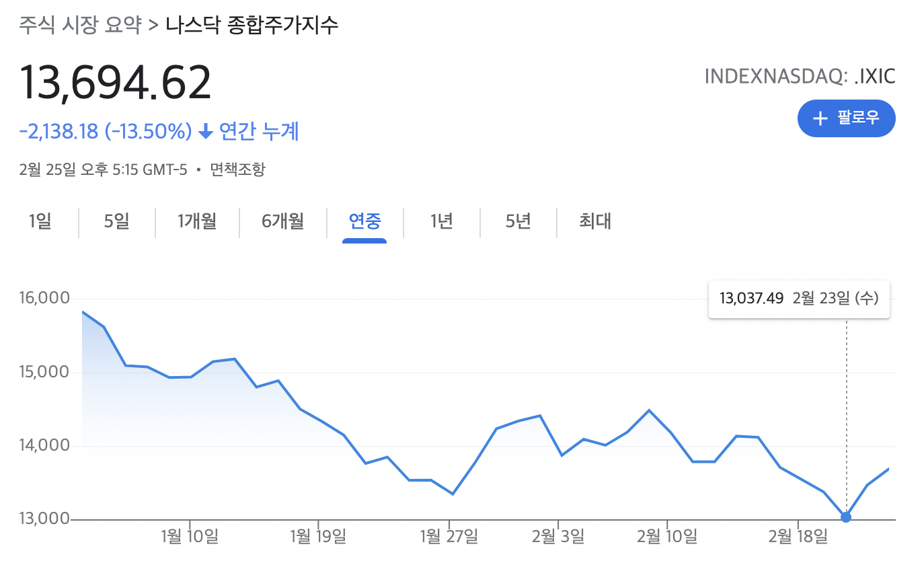Select the 연중 range tab
The image size is (924, 561).
coord(364,221)
